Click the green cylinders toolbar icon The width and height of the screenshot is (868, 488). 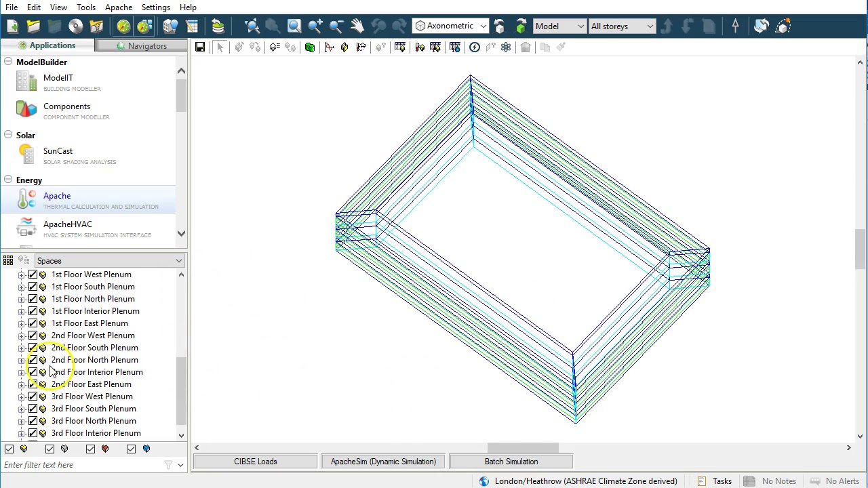[310, 47]
